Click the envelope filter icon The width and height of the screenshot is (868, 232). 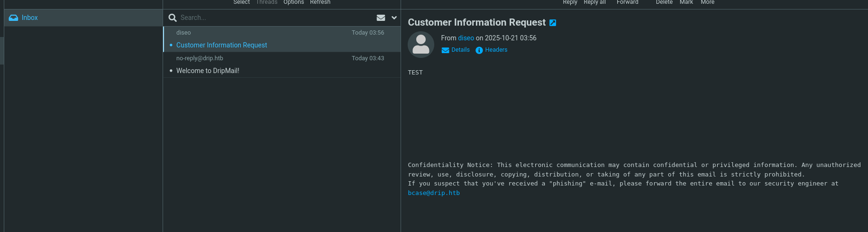click(381, 18)
